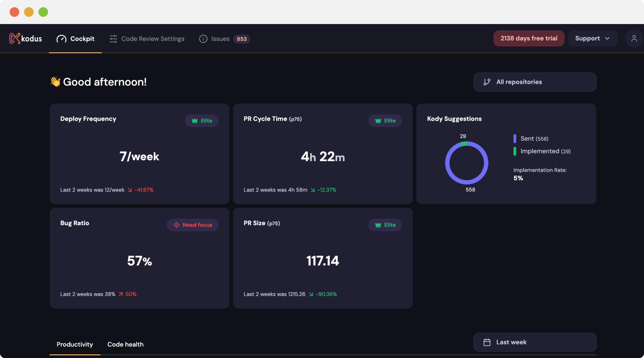Click the git branch icon in repositories selector
The width and height of the screenshot is (644, 358).
[487, 82]
